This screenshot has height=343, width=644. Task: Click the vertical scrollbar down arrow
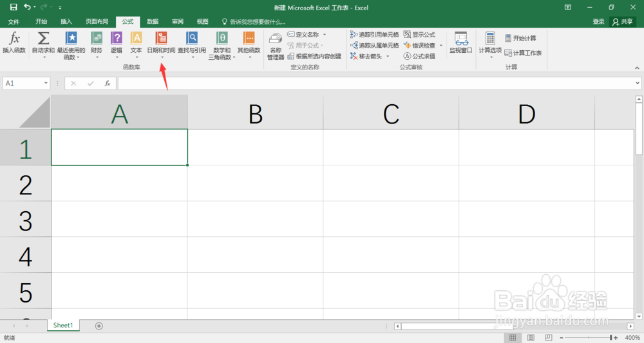pos(639,317)
